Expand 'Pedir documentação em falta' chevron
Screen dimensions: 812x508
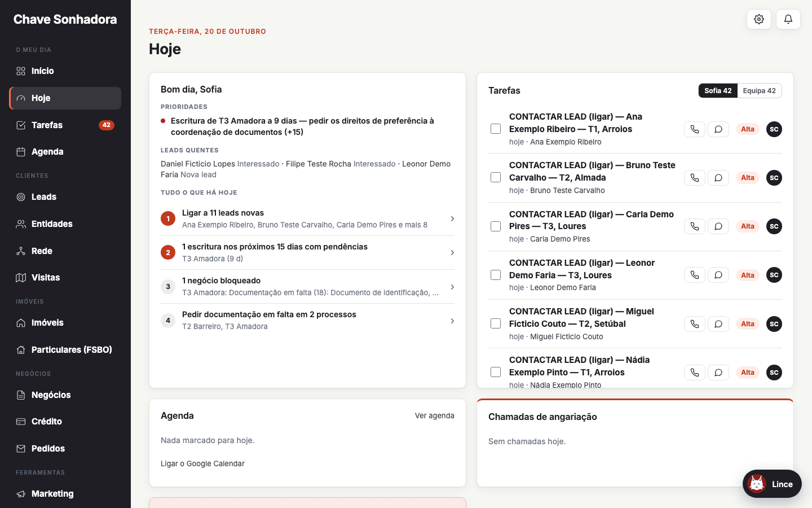coord(452,321)
